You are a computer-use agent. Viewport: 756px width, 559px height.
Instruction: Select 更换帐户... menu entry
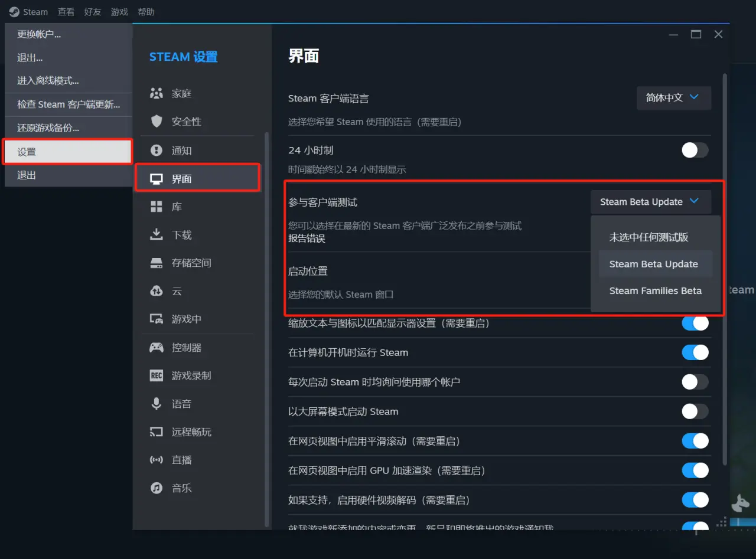pos(69,34)
